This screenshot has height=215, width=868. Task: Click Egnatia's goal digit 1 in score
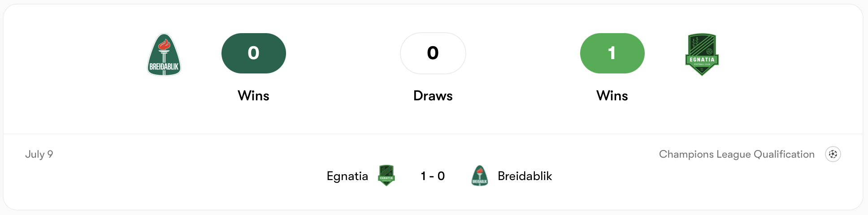(x=423, y=176)
